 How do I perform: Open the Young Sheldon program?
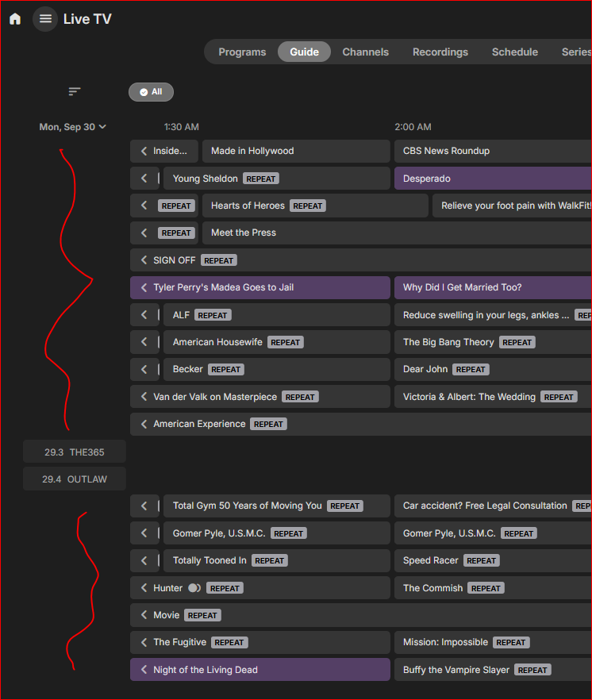(277, 179)
